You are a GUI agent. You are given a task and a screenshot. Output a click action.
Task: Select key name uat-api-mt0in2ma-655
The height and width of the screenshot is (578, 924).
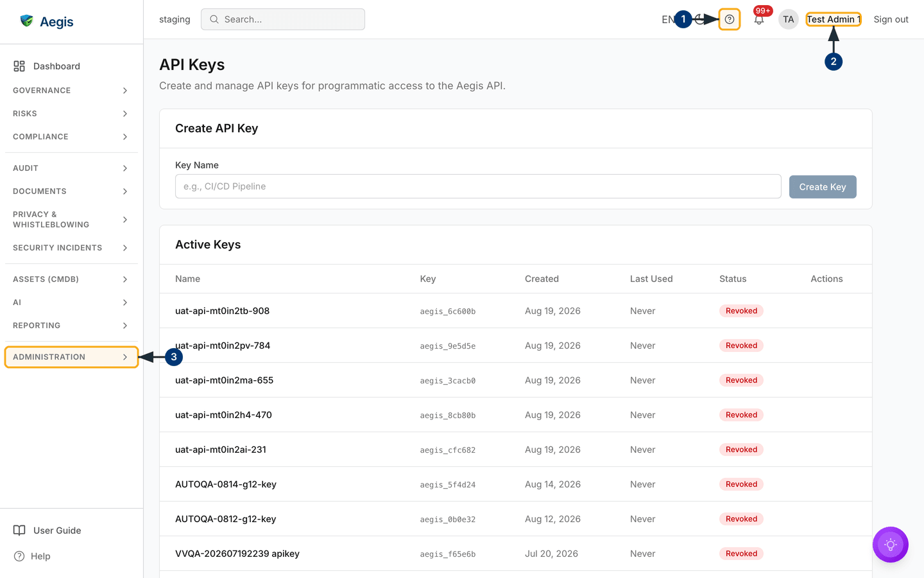coord(224,380)
